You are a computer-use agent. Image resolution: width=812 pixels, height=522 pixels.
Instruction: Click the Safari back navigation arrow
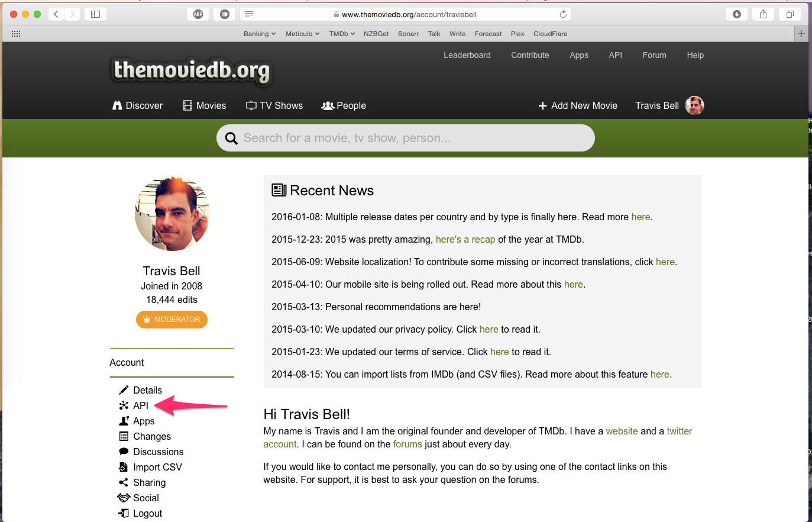tap(56, 14)
